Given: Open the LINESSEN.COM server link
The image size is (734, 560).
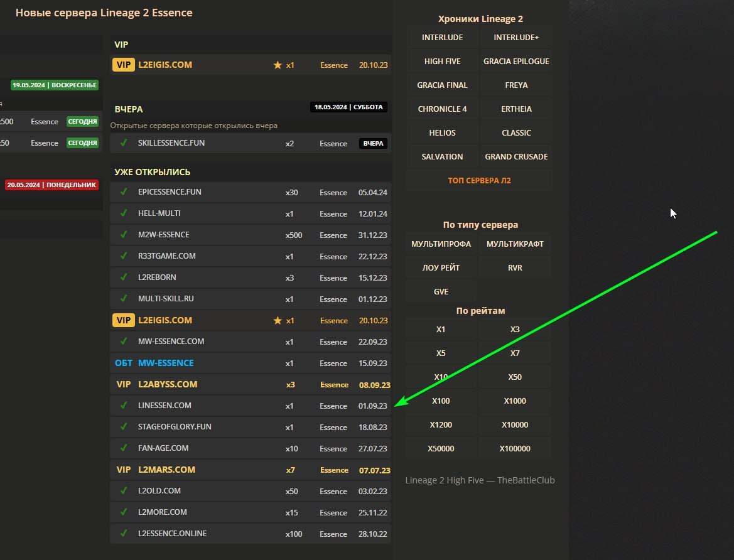Looking at the screenshot, I should (165, 406).
